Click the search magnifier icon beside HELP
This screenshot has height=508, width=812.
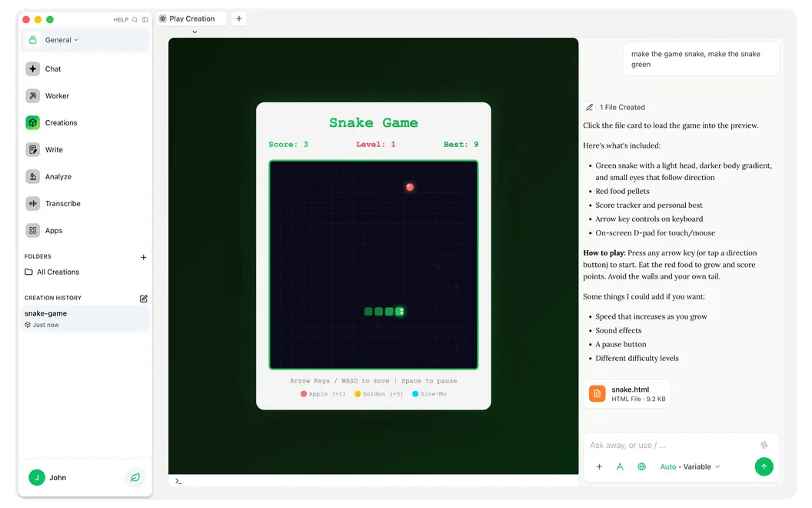135,20
